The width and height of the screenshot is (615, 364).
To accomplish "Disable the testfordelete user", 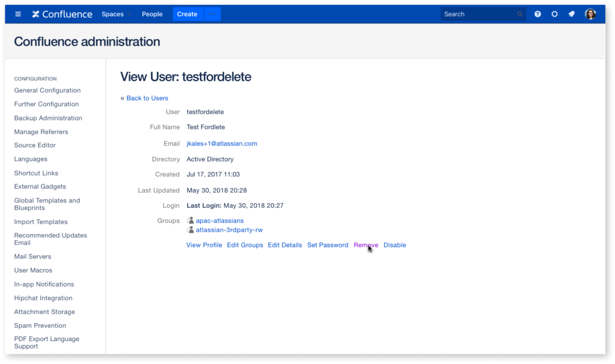I will (395, 245).
